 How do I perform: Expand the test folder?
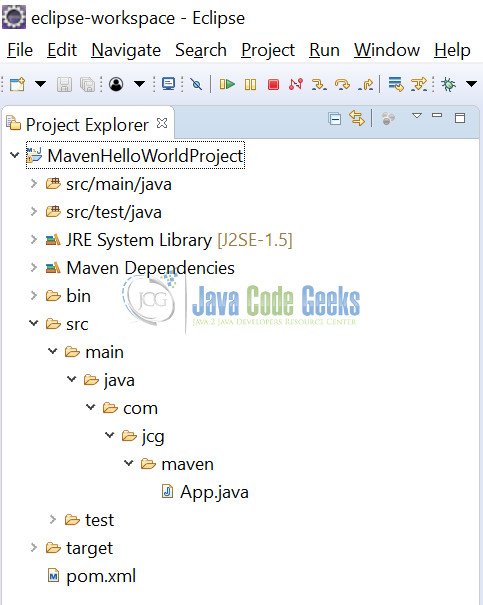53,519
